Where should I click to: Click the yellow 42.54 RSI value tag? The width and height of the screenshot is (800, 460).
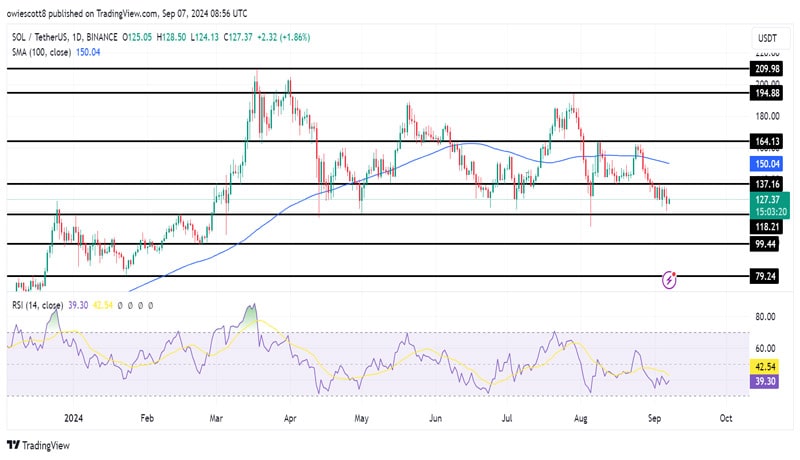point(764,366)
